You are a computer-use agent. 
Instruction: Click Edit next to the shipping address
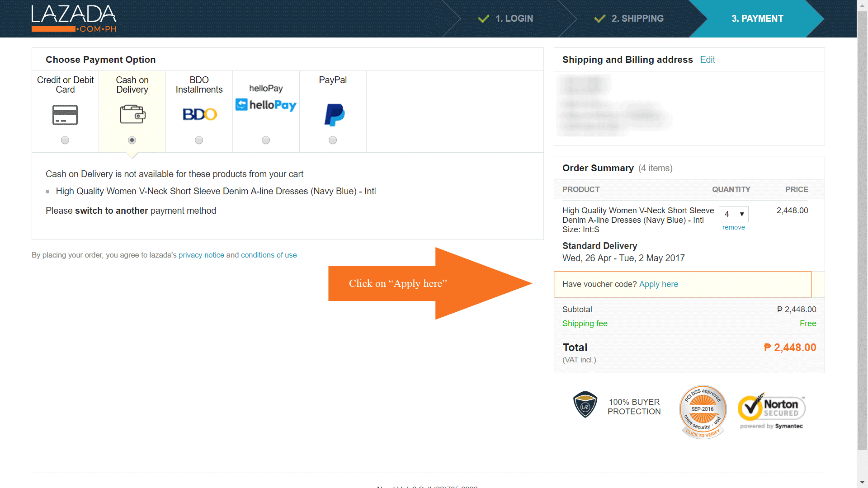click(x=707, y=60)
